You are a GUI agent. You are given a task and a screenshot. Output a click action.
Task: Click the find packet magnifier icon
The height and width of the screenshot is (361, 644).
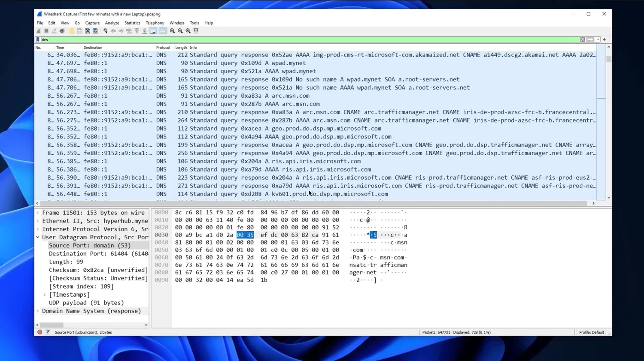pyautogui.click(x=105, y=31)
